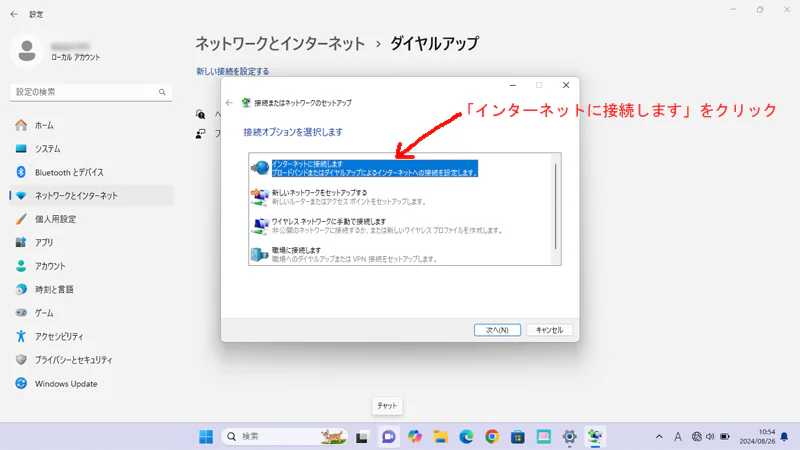
Task: Open the 個人用設定 page
Action: click(55, 219)
